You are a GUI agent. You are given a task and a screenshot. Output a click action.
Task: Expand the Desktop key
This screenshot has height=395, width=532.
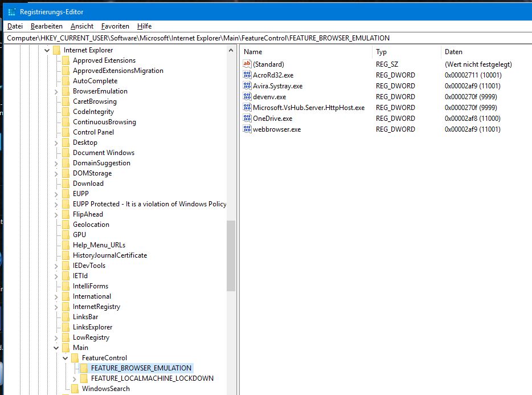[x=56, y=142]
